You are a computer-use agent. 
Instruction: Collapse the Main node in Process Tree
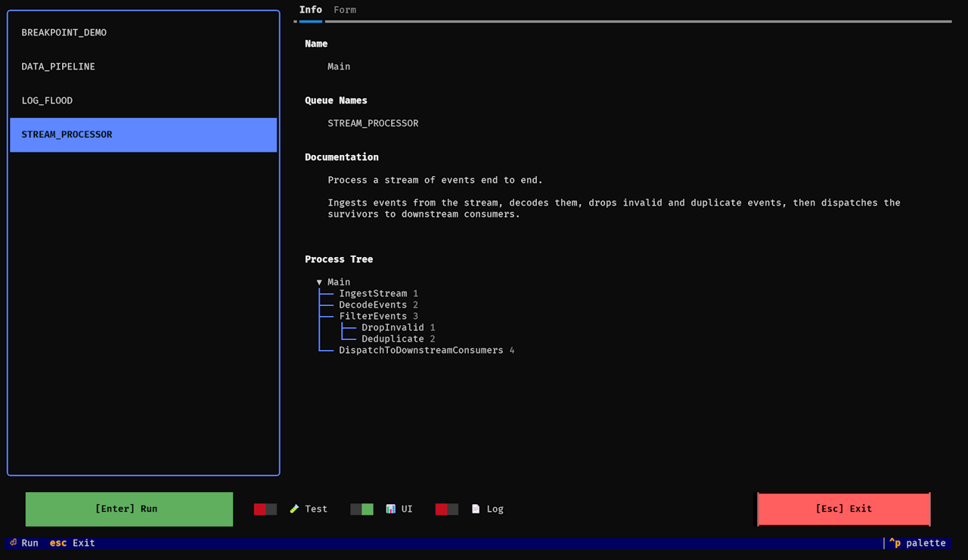(x=319, y=282)
